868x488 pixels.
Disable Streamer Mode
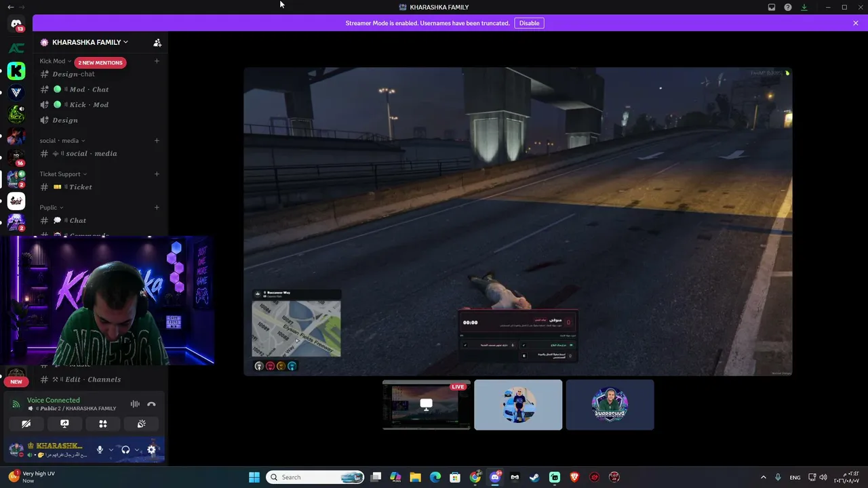tap(530, 23)
